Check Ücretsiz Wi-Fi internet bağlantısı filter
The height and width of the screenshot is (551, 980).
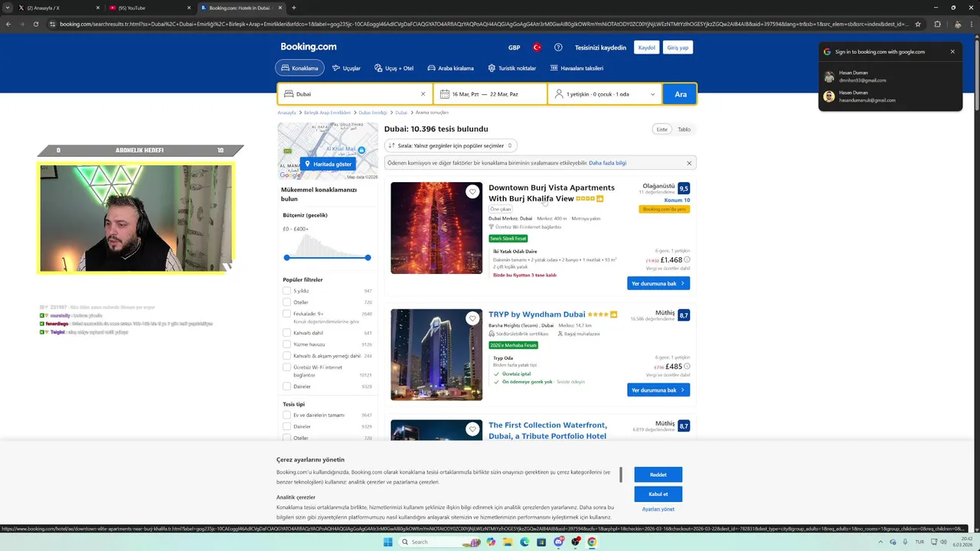point(286,367)
